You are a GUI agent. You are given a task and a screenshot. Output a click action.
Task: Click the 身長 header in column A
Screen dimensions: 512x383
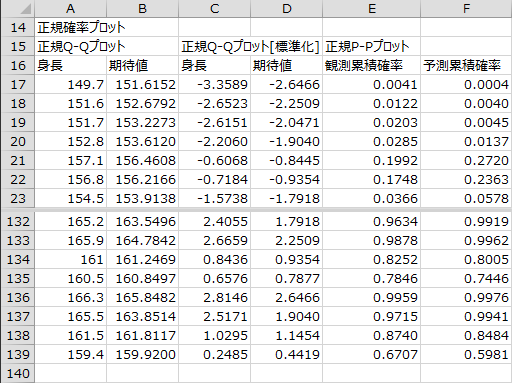tap(70, 65)
